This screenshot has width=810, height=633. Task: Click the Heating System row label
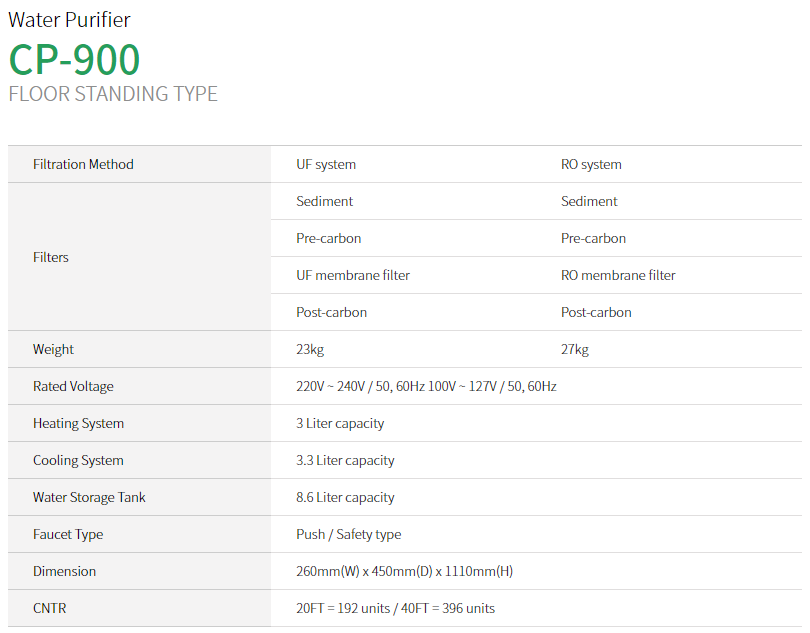[78, 423]
